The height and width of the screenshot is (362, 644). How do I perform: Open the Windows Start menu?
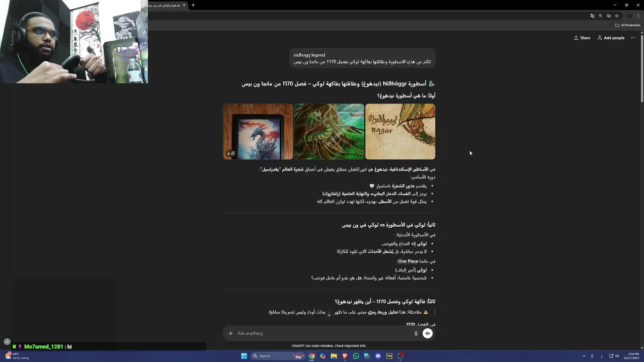click(x=244, y=356)
